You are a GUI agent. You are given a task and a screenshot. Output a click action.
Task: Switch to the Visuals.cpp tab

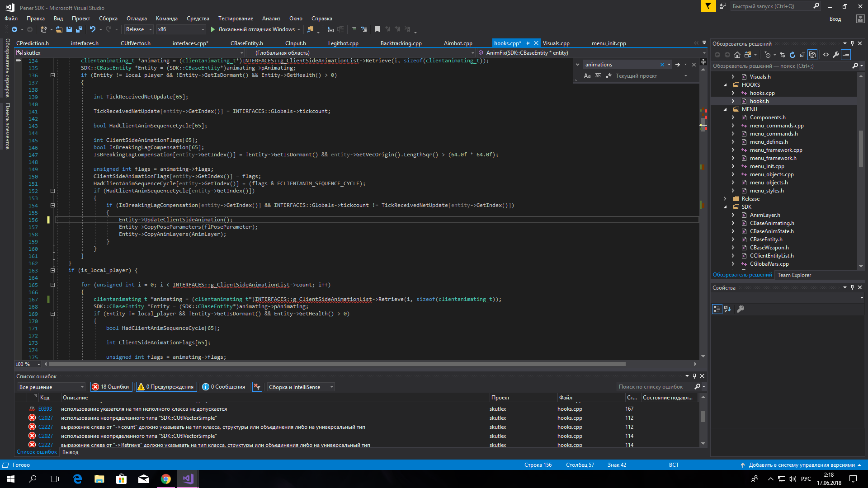coord(556,43)
